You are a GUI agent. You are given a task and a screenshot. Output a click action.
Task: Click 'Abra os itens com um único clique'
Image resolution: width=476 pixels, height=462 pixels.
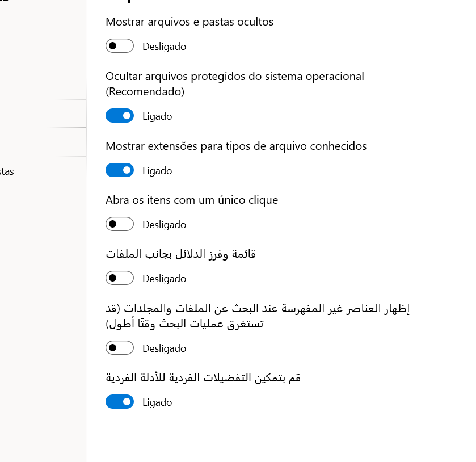191,200
